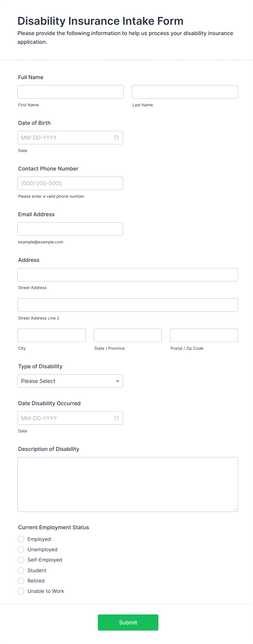The width and height of the screenshot is (253, 644).
Task: Click into the First Name field
Action: (70, 92)
